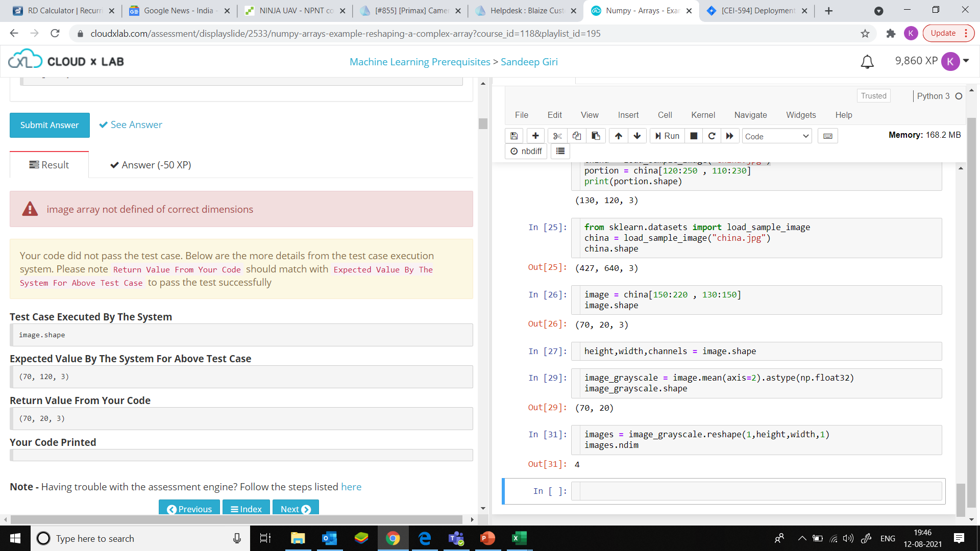Open the notifications bell in CloudxLab header
This screenshot has height=551, width=980.
tap(866, 61)
